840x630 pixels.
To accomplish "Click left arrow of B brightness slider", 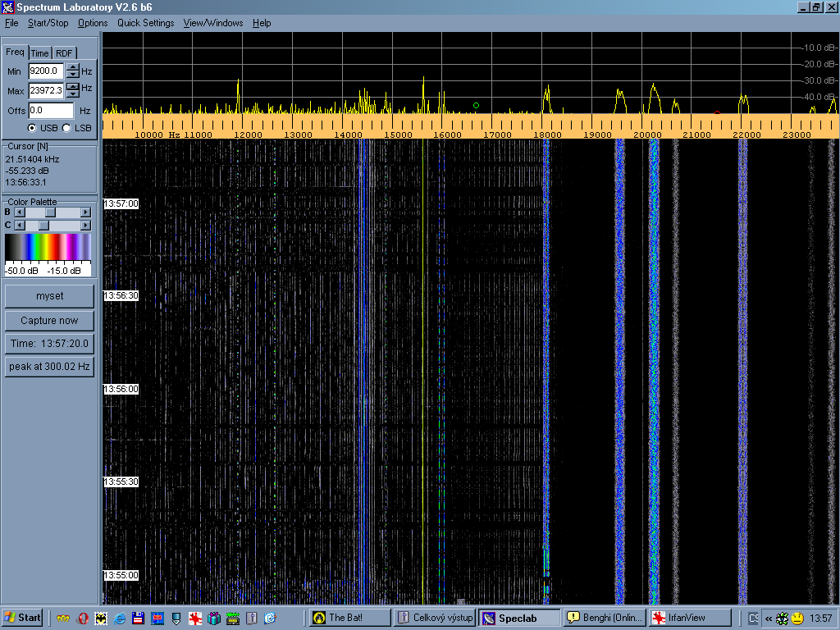I will 20,212.
